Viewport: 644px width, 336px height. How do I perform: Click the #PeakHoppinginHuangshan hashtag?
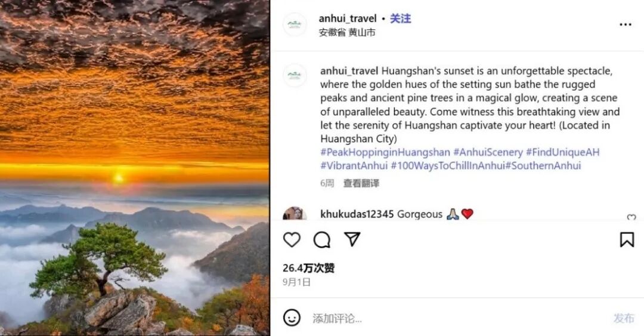[385, 152]
